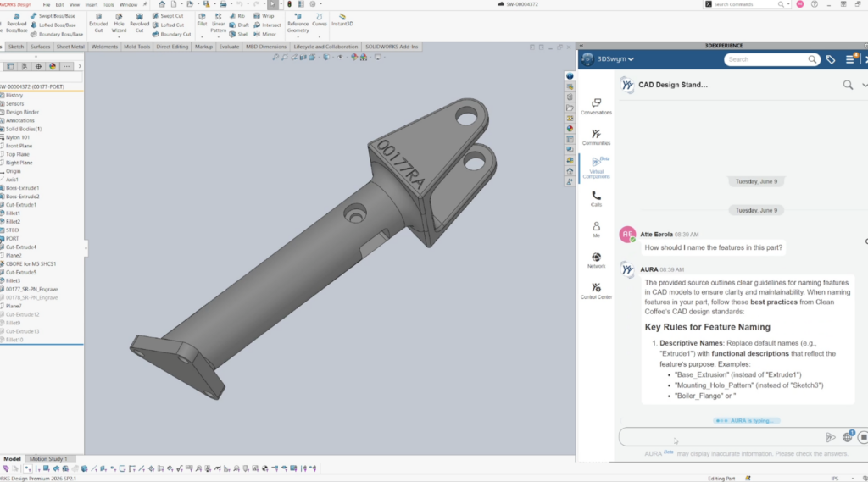The image size is (868, 482).
Task: Open the File menu
Action: pos(47,4)
